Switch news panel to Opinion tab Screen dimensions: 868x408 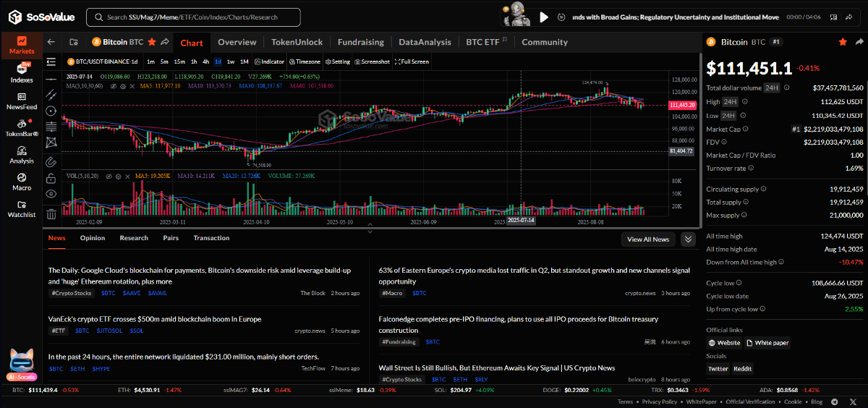93,238
